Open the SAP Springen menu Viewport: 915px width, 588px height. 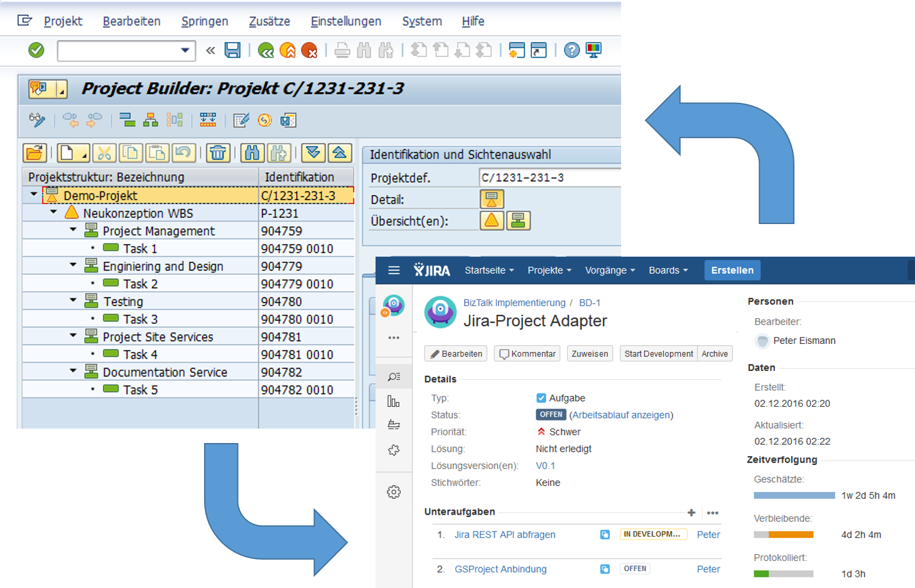click(x=205, y=21)
